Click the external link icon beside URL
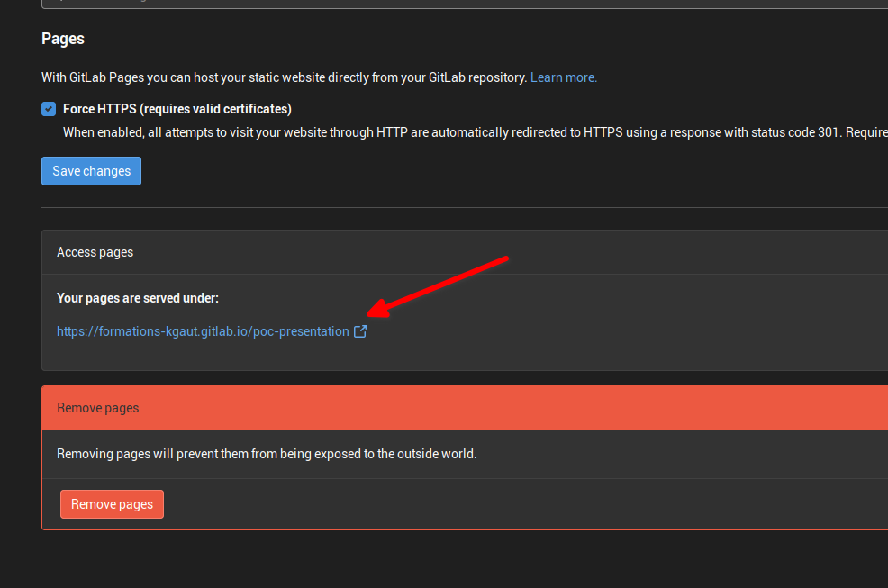Viewport: 888px width, 588px height. point(360,331)
